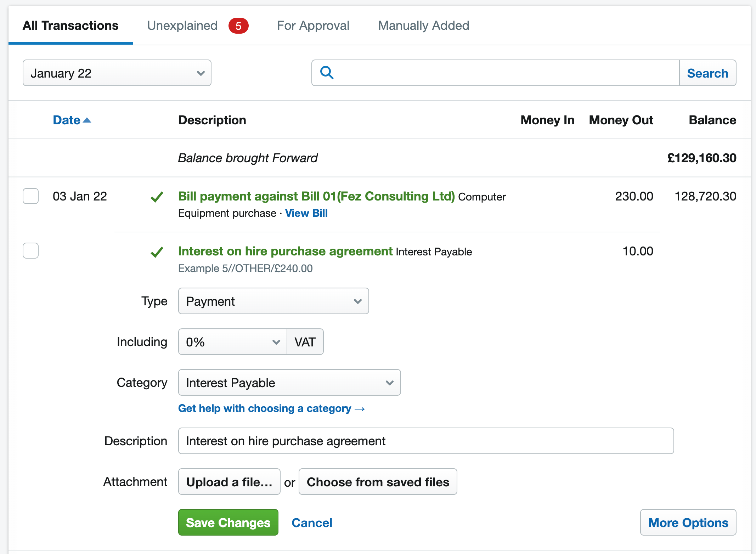Switch to the For Approval tab

tap(313, 26)
